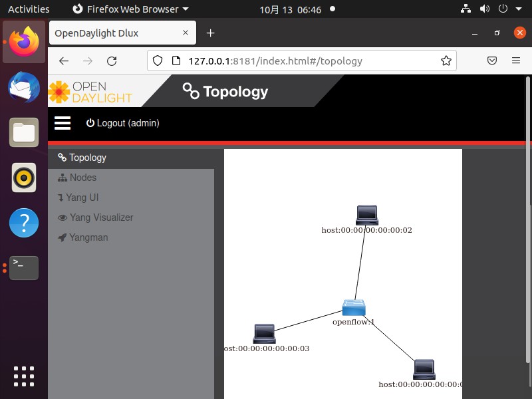Open the tracking protection shield icon
The height and width of the screenshot is (399, 532).
tap(158, 61)
